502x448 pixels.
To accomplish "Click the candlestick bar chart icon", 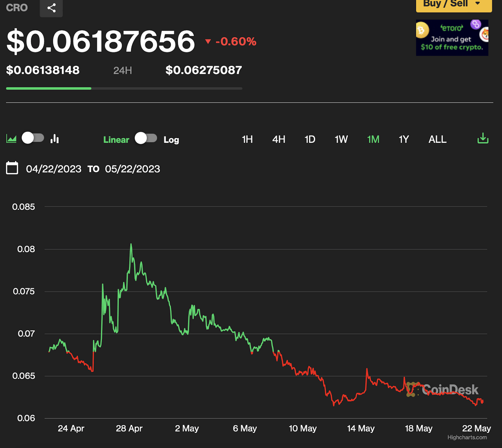I will (x=55, y=139).
